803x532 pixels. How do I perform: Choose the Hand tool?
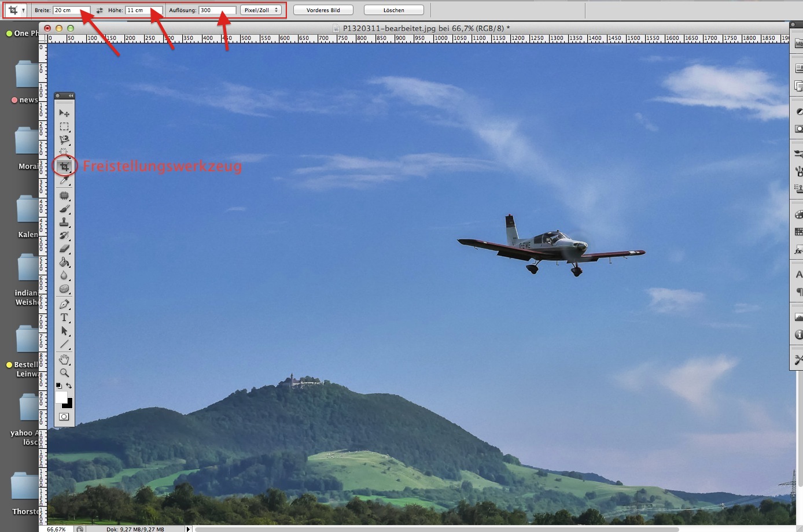[64, 360]
